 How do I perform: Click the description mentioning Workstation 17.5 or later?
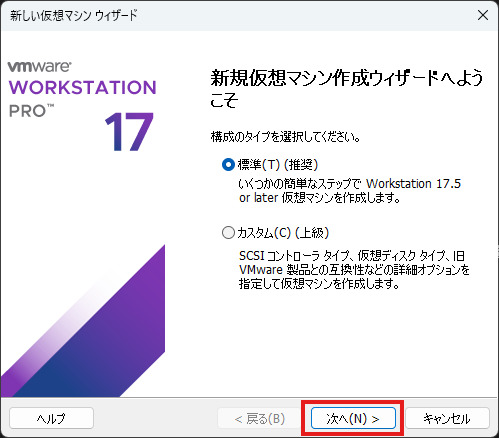pos(350,191)
